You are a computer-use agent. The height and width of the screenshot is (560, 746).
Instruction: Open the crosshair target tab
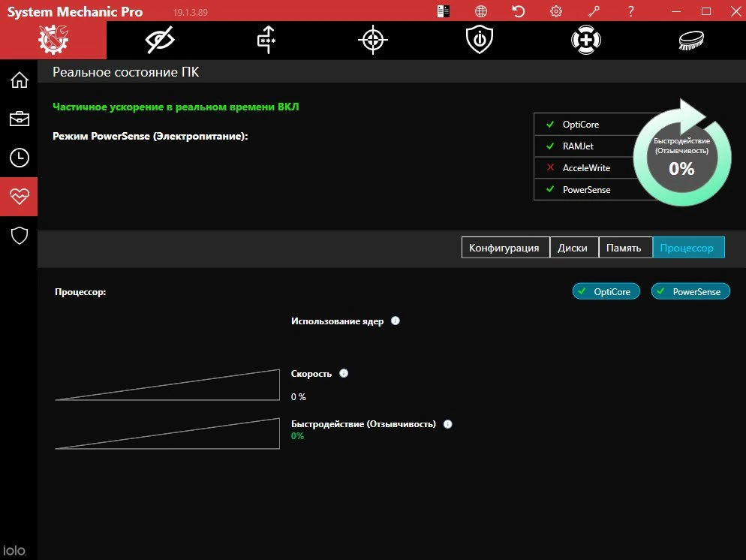tap(373, 40)
